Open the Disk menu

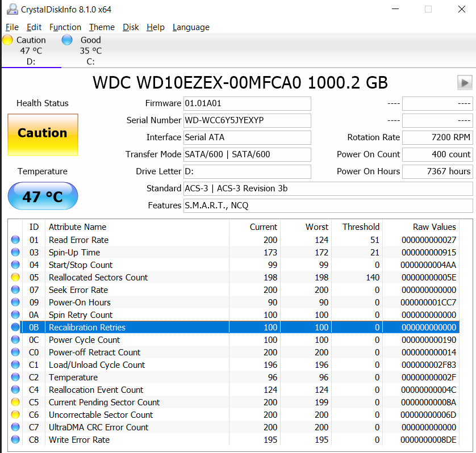click(131, 27)
